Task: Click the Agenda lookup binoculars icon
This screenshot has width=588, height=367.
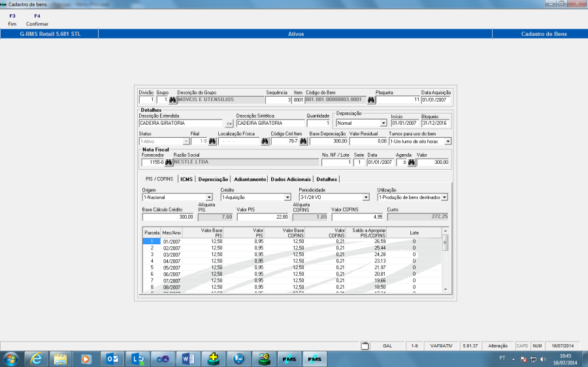Action: point(412,162)
